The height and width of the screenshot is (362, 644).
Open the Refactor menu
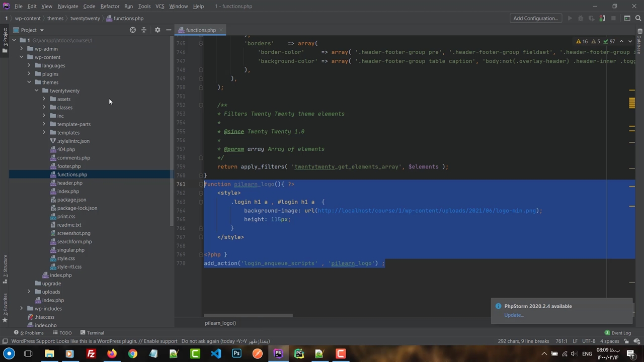(110, 7)
